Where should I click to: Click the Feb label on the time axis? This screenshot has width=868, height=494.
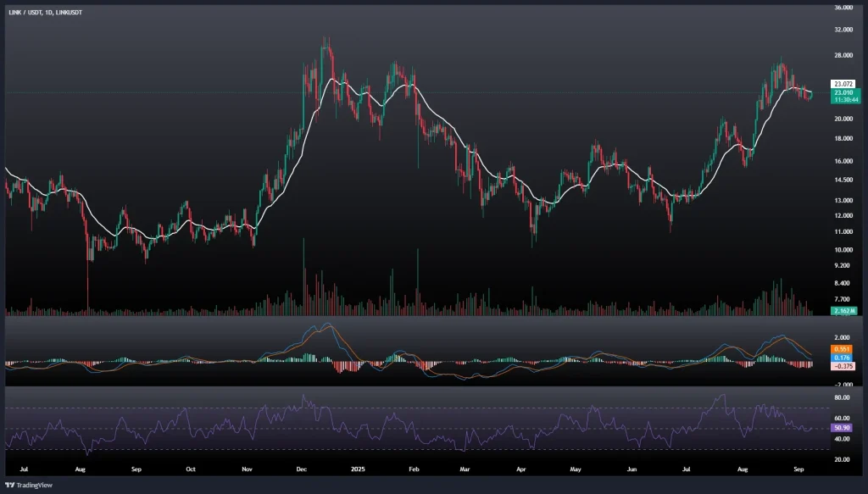coord(414,468)
